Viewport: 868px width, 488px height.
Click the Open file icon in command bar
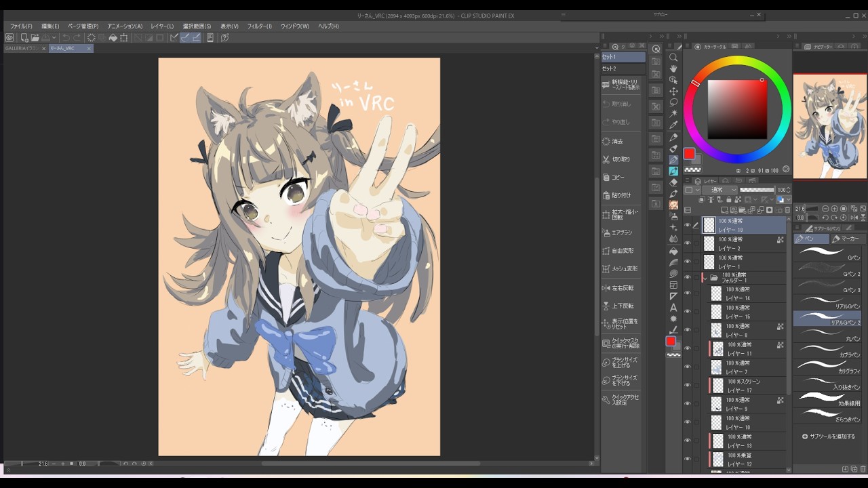[35, 38]
